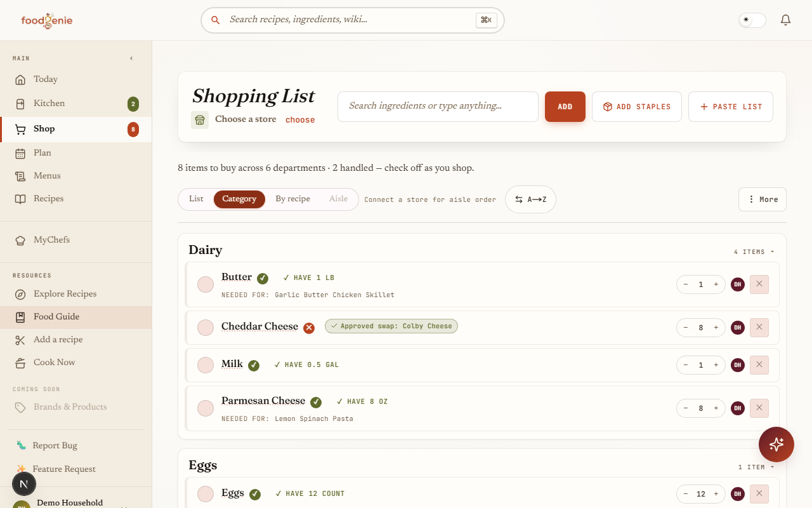Check off Eggs
The height and width of the screenshot is (508, 812).
pyautogui.click(x=206, y=494)
